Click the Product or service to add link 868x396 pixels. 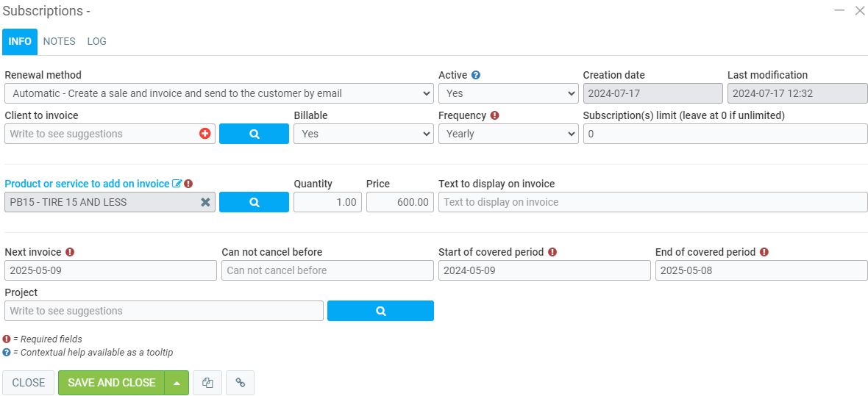(x=87, y=184)
